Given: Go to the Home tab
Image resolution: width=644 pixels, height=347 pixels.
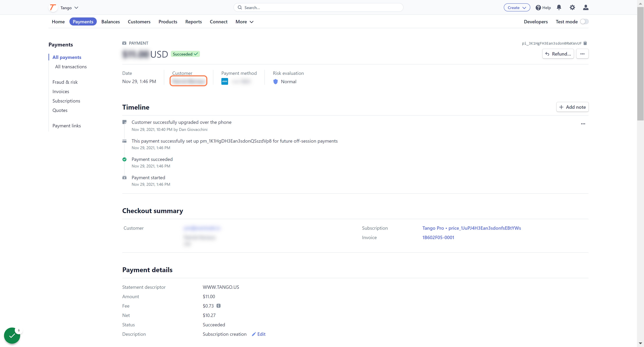Looking at the screenshot, I should pos(58,22).
